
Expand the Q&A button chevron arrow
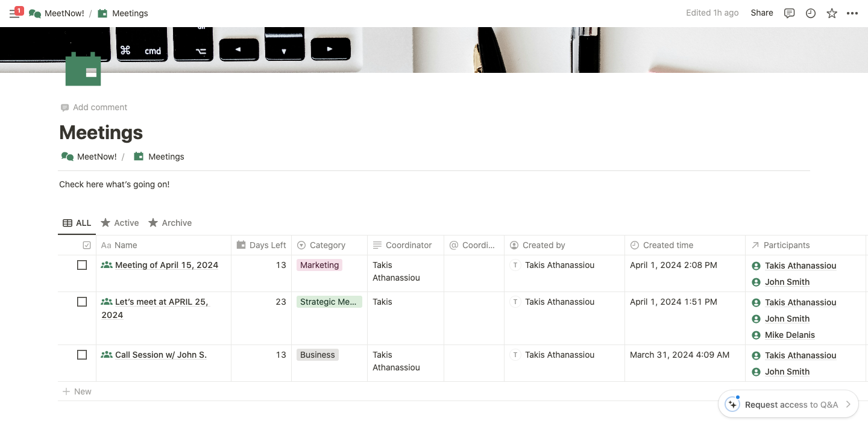848,405
